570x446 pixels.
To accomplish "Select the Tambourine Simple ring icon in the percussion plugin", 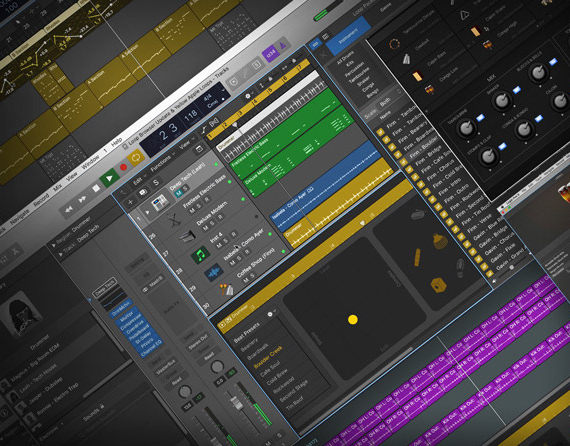I will point(394,44).
